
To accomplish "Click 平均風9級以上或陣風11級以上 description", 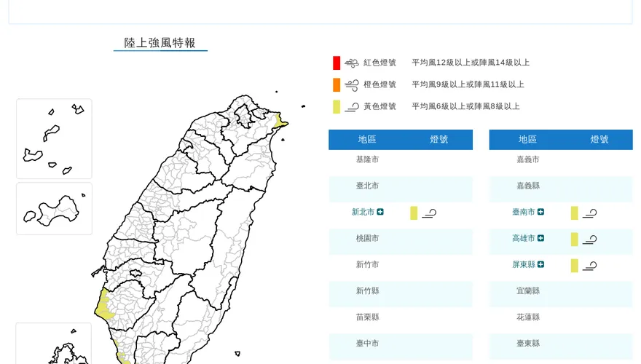I will [468, 84].
